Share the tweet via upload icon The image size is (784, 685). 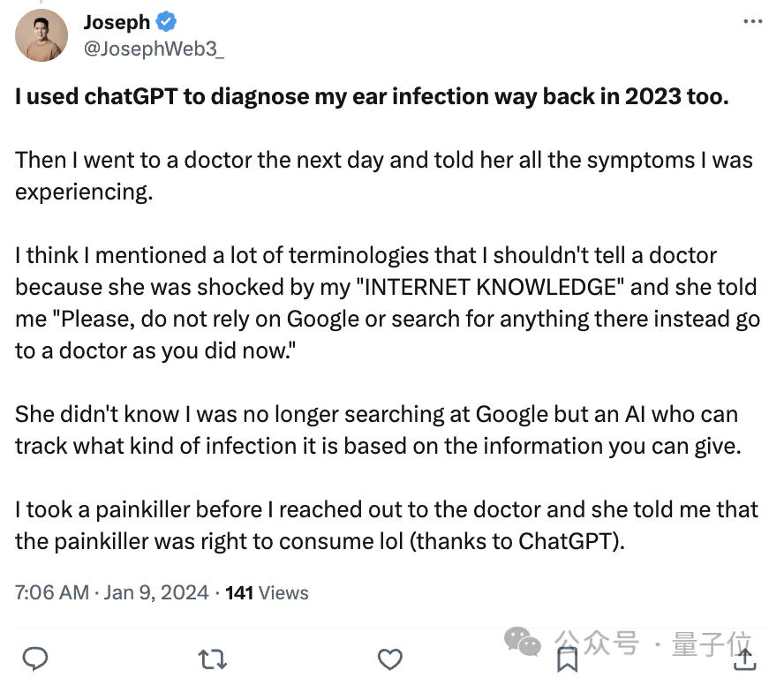[x=744, y=659]
